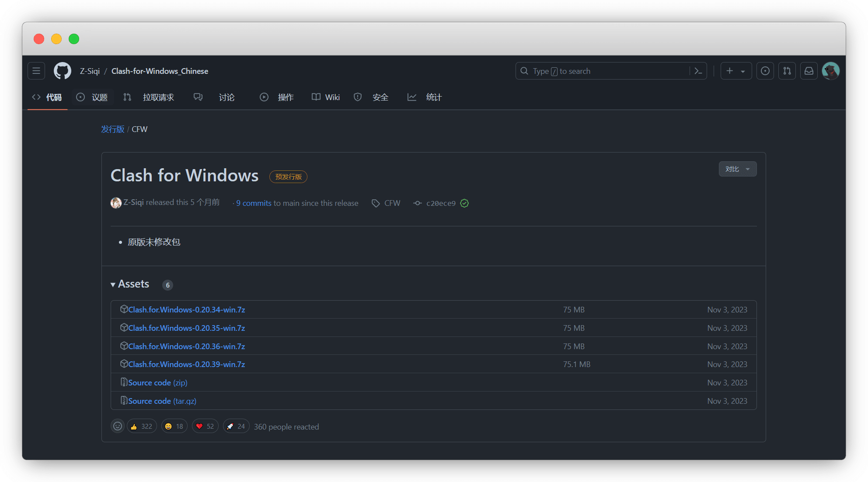This screenshot has width=868, height=482.
Task: Open the hamburger navigation menu
Action: point(36,71)
